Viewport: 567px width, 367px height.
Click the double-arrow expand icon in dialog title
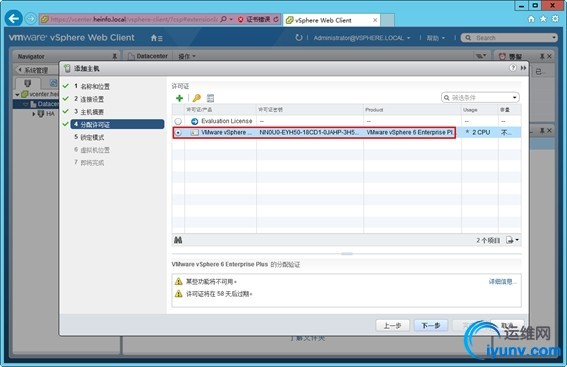[x=523, y=68]
